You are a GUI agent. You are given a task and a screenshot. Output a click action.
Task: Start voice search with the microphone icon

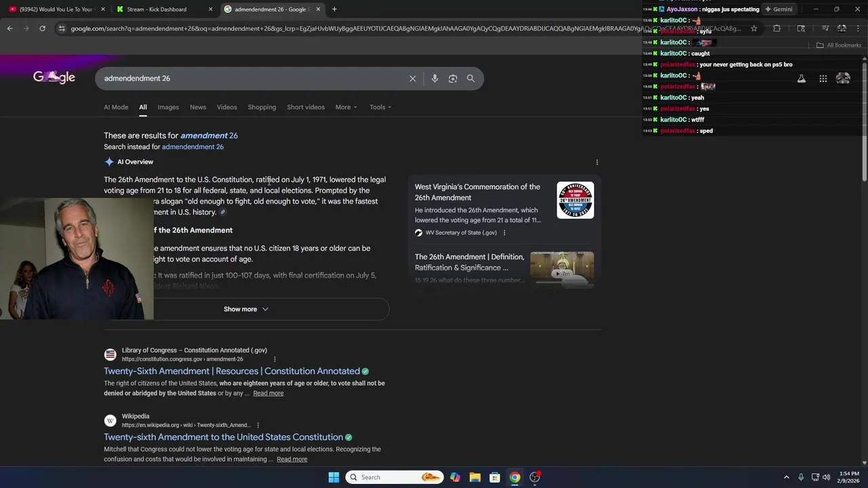point(435,79)
